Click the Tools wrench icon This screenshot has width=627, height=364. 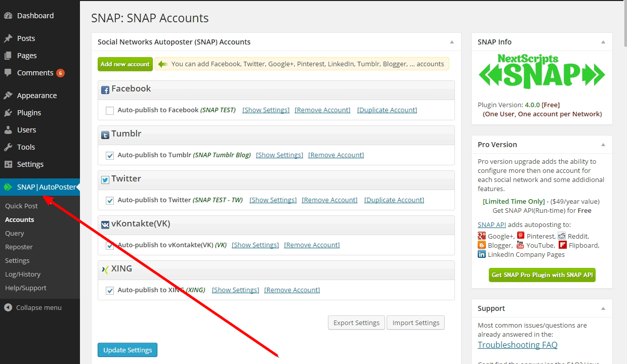click(8, 147)
